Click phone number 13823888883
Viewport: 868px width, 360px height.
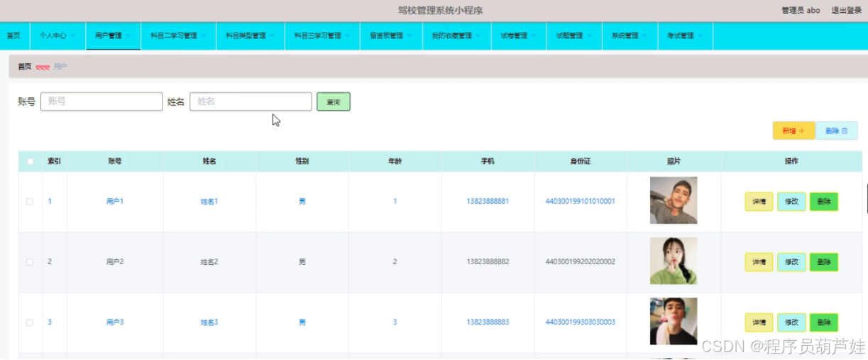click(488, 322)
